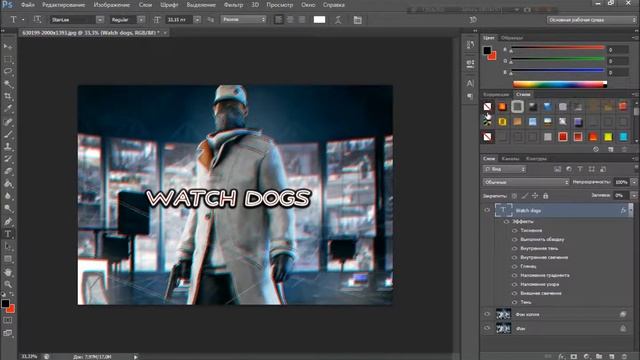Add layer mask at panel bottom

coord(574,356)
